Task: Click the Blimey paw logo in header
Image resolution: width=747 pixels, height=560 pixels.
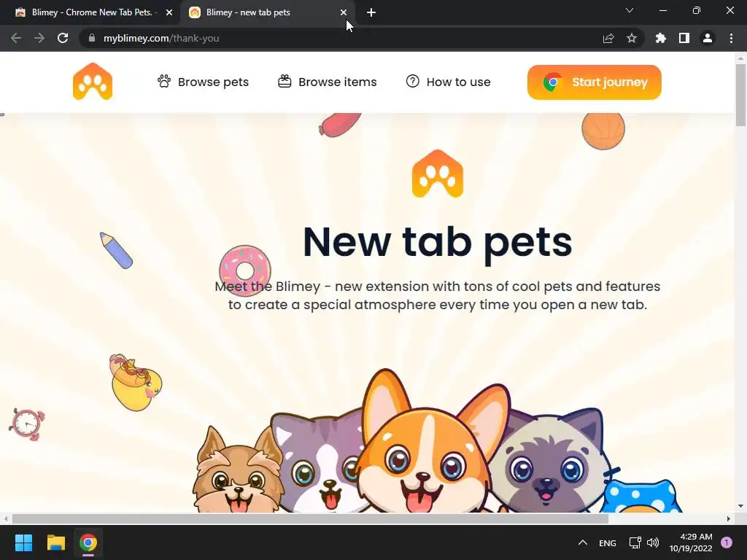Action: 93,82
